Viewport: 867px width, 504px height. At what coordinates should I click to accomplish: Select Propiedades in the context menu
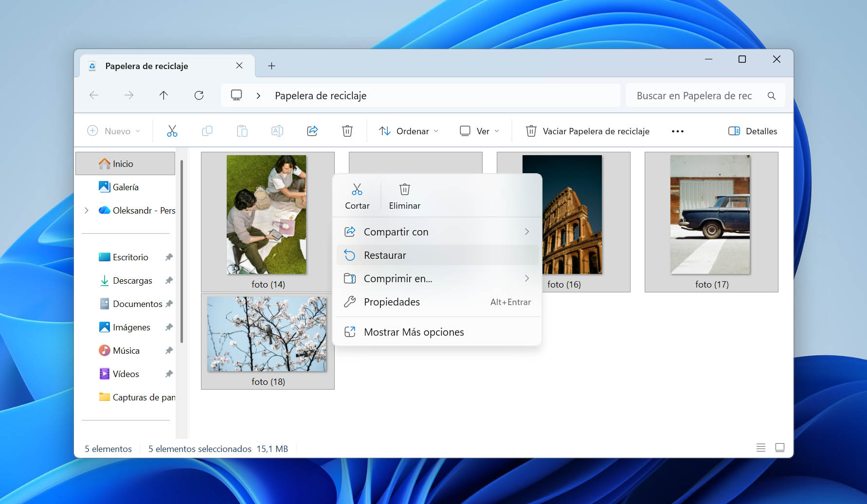pyautogui.click(x=437, y=302)
